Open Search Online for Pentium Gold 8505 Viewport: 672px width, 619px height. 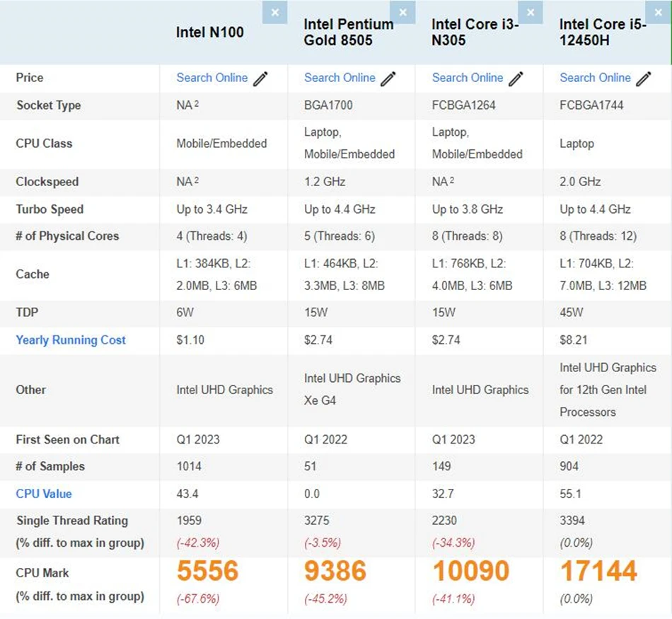pos(340,78)
